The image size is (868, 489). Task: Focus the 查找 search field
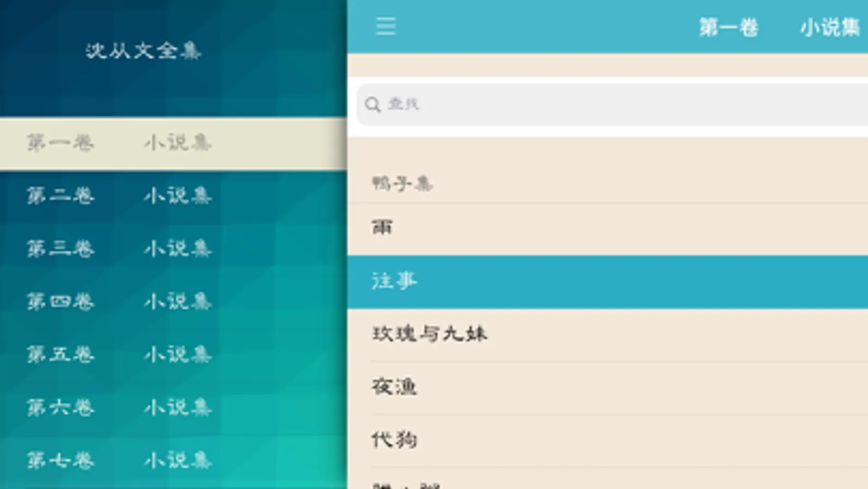click(x=612, y=104)
